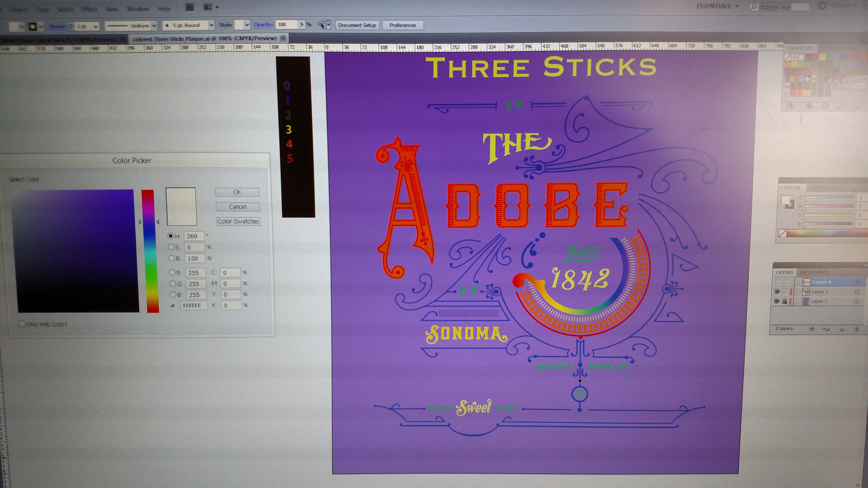Select the R red radio button
The width and height of the screenshot is (868, 488).
click(172, 272)
